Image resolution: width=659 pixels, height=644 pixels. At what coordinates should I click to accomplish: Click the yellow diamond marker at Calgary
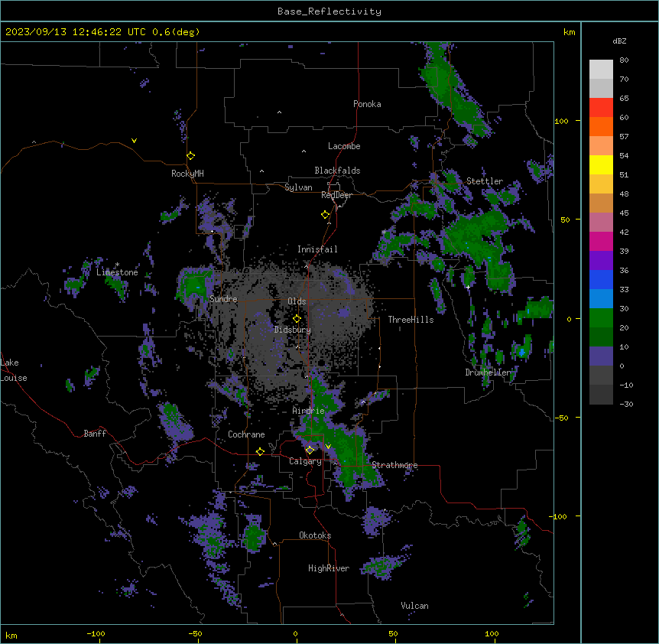tap(310, 450)
